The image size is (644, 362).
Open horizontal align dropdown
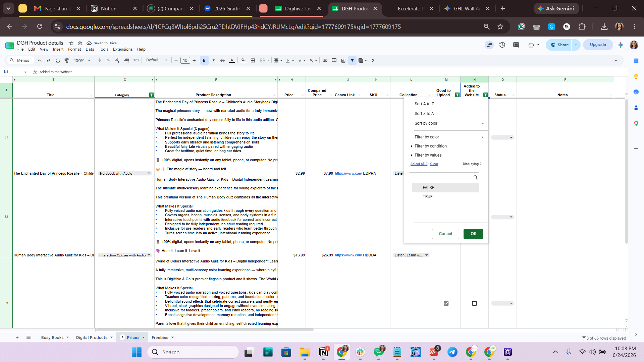[x=278, y=61]
